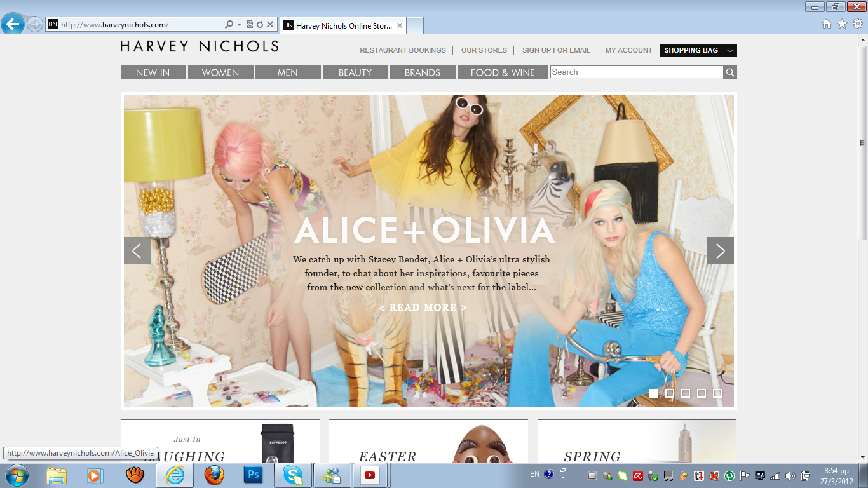
Task: Click the site Search input field
Action: tap(637, 72)
